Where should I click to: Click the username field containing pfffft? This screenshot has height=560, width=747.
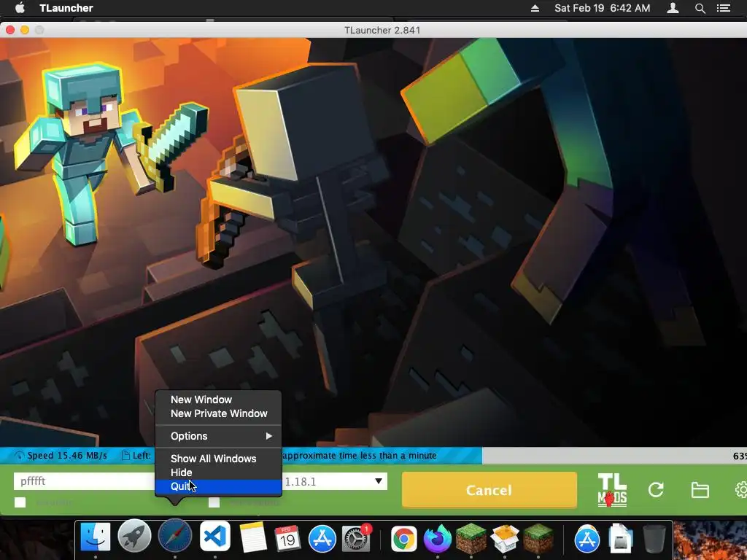85,481
